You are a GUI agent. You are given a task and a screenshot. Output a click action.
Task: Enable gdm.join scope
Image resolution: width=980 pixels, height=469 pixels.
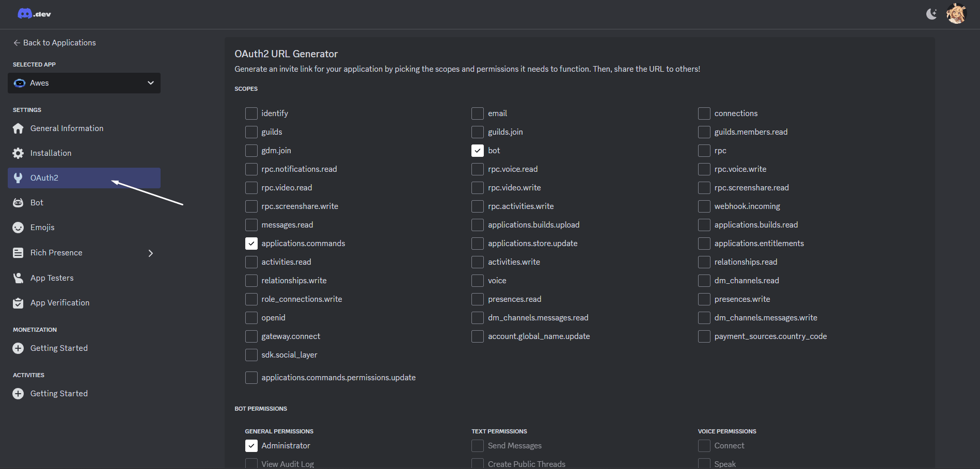pos(251,151)
